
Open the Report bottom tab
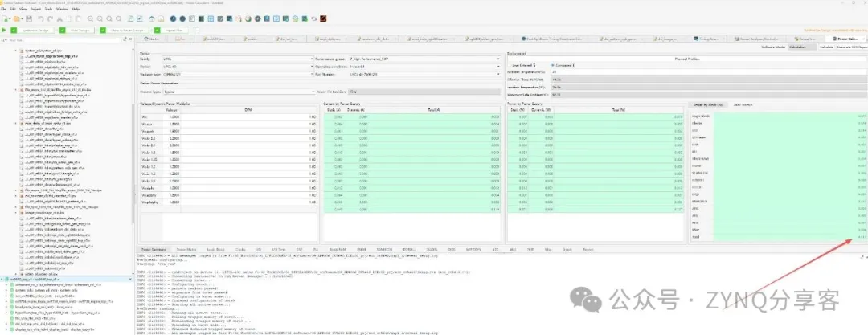[x=588, y=250]
